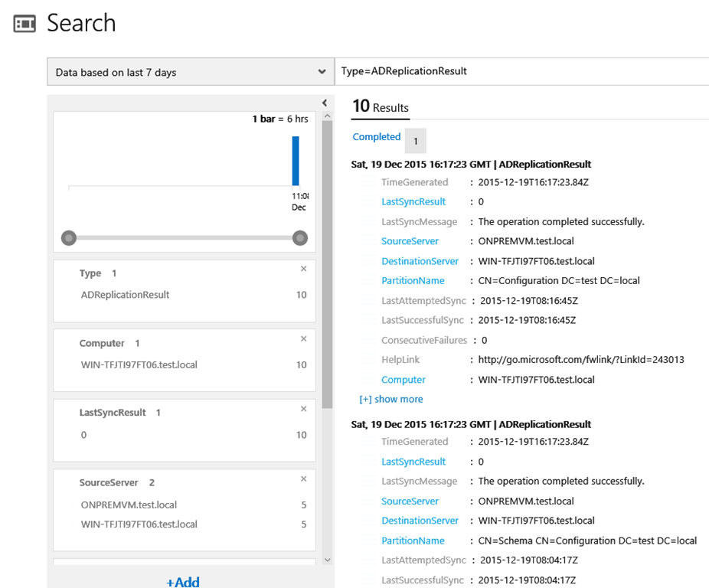Click the PartitionName field in first result

coord(413,281)
